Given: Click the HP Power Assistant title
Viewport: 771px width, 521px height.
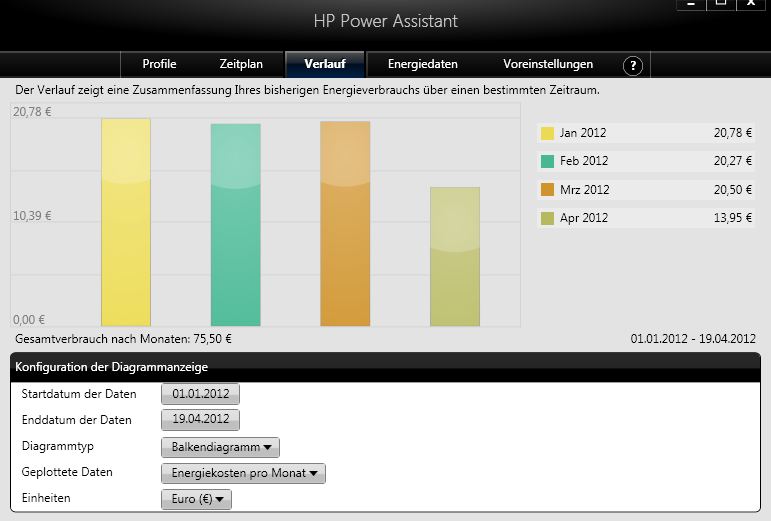Looking at the screenshot, I should pyautogui.click(x=386, y=21).
